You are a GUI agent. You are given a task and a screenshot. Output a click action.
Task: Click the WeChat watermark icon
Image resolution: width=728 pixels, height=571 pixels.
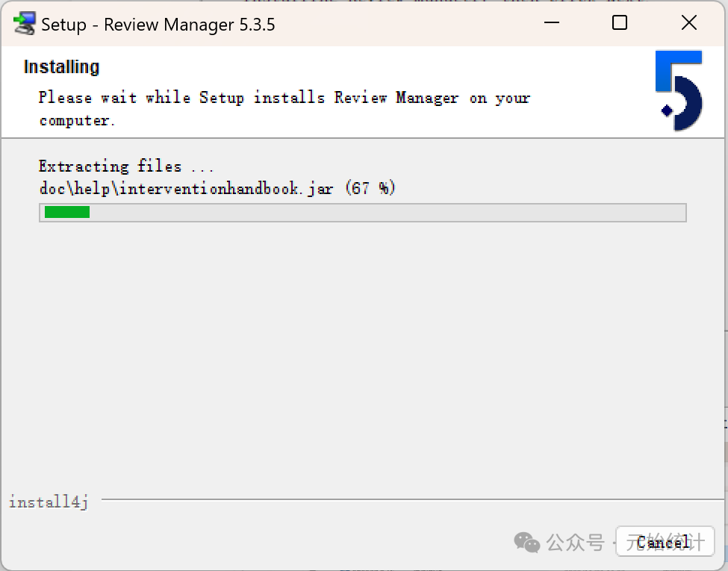pos(527,542)
